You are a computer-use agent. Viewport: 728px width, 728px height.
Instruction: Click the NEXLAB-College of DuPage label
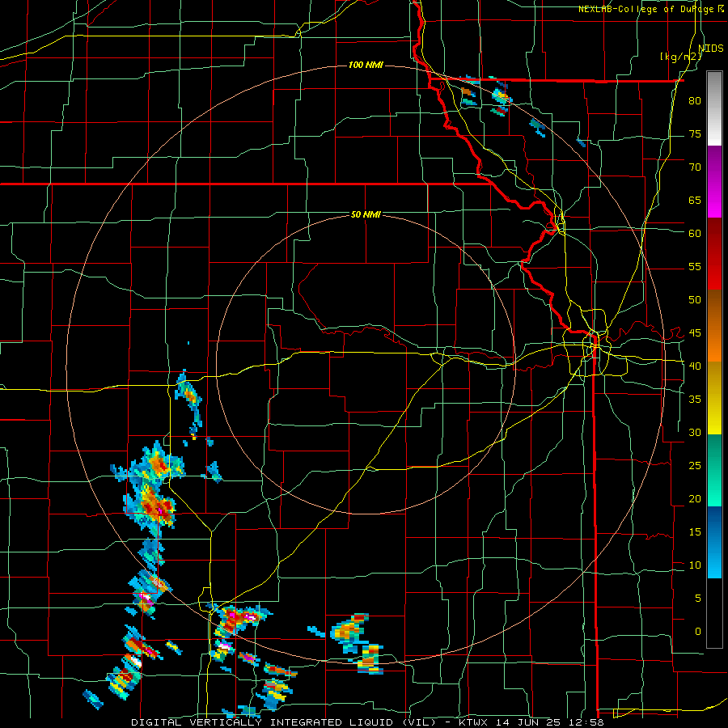[x=647, y=9]
